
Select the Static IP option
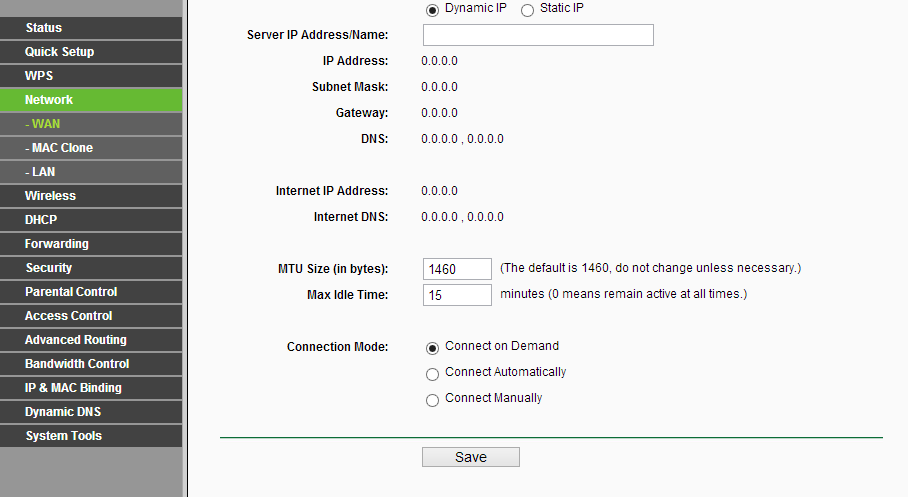click(x=527, y=10)
